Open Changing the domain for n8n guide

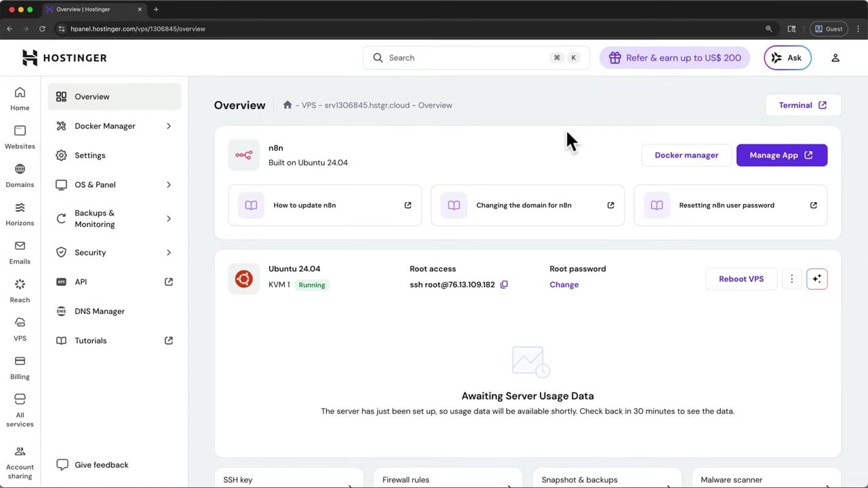[x=528, y=205]
